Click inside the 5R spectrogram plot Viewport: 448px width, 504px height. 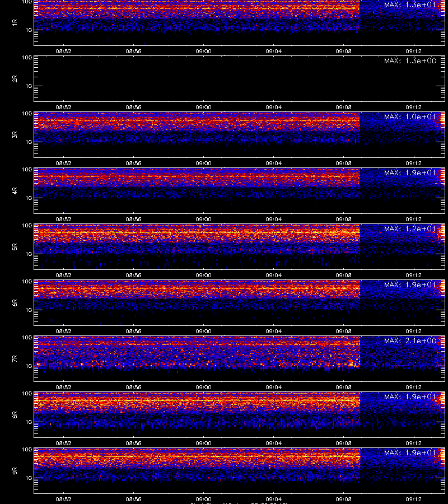coord(240,247)
